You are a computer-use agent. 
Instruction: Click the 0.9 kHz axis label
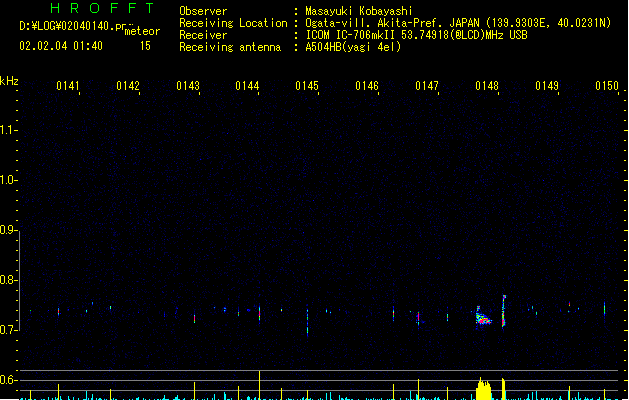pyautogui.click(x=8, y=230)
